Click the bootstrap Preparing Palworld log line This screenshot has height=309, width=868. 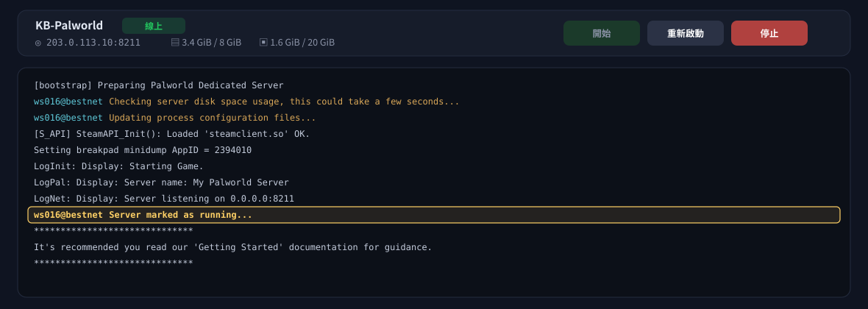(x=158, y=86)
